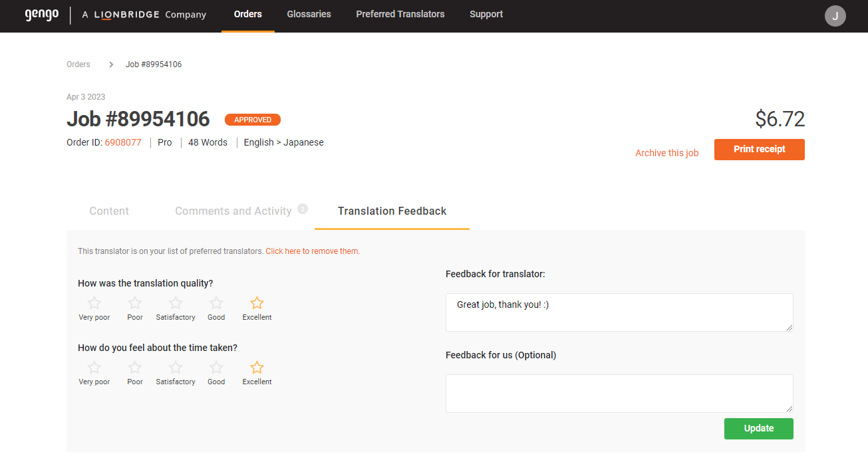Rate translation quality Very poor star
This screenshot has height=472, width=868.
pyautogui.click(x=94, y=303)
